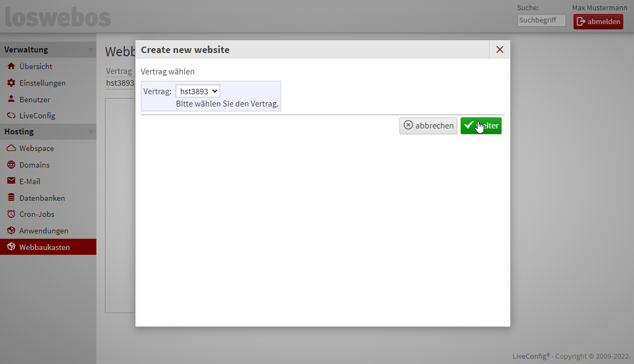Screen dimensions: 634x364
Task: Close the Create new website dialog
Action: click(x=500, y=50)
